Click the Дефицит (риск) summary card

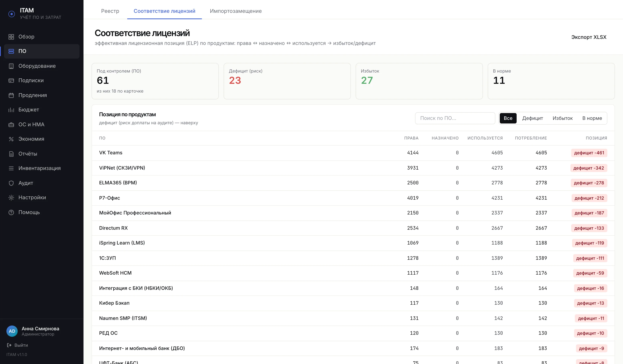(x=287, y=81)
